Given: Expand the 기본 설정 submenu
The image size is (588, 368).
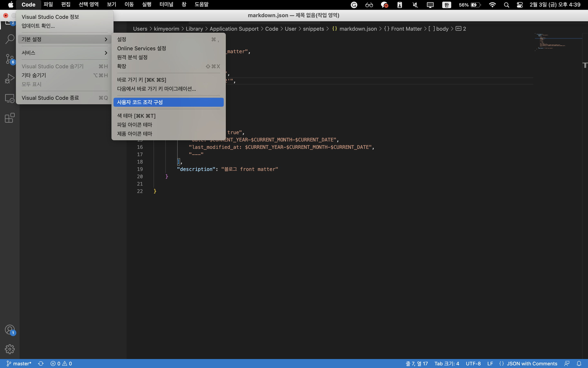Looking at the screenshot, I should click(x=65, y=39).
